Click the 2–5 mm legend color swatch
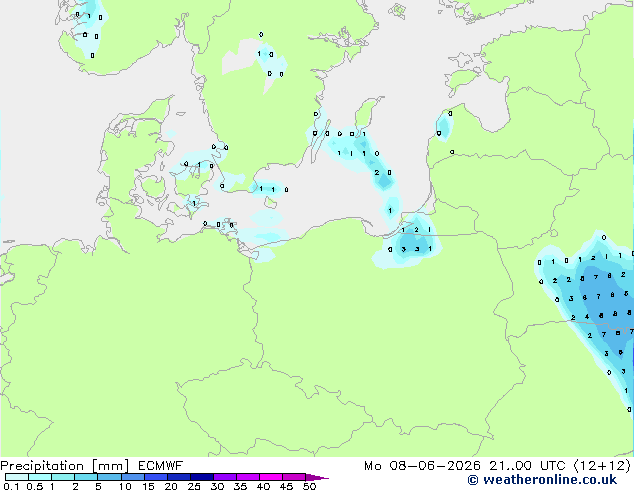 86,477
